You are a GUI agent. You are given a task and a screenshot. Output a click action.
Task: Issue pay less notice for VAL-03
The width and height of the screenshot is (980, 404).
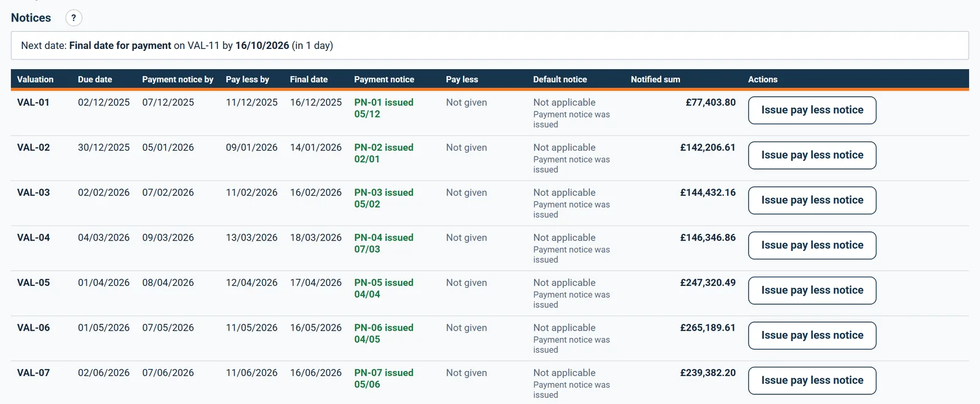pyautogui.click(x=812, y=200)
